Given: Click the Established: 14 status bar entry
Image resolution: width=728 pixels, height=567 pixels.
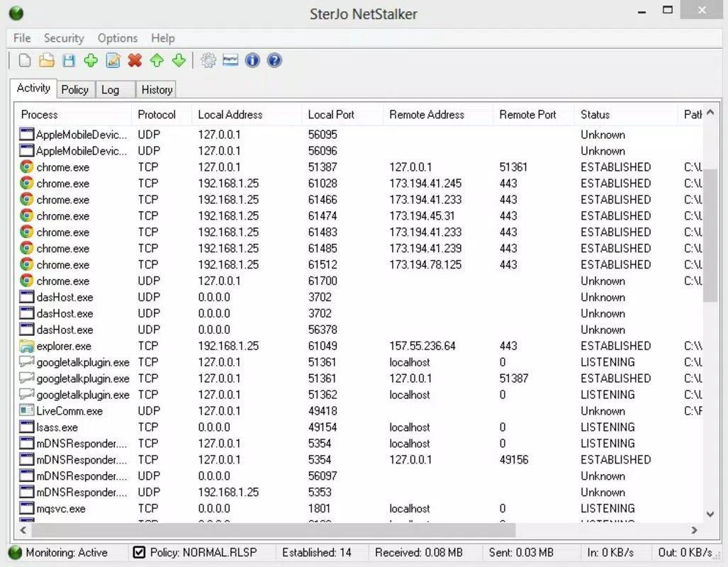Looking at the screenshot, I should click(x=317, y=553).
